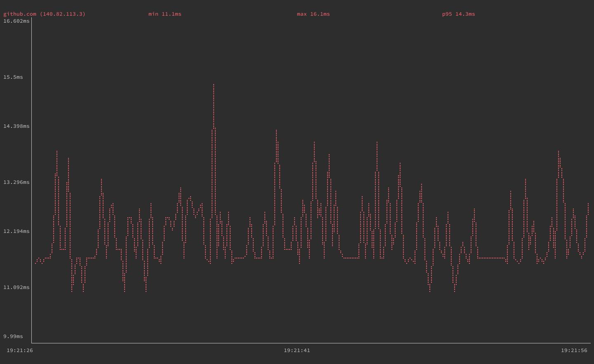Click the 9.99ms axis label
This screenshot has width=594, height=364.
pos(12,336)
